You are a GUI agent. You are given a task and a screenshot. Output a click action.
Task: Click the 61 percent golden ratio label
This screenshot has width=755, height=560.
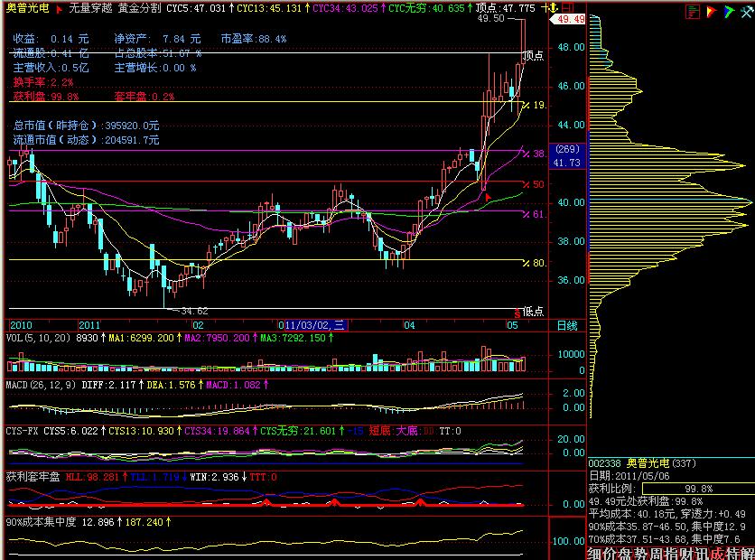534,214
